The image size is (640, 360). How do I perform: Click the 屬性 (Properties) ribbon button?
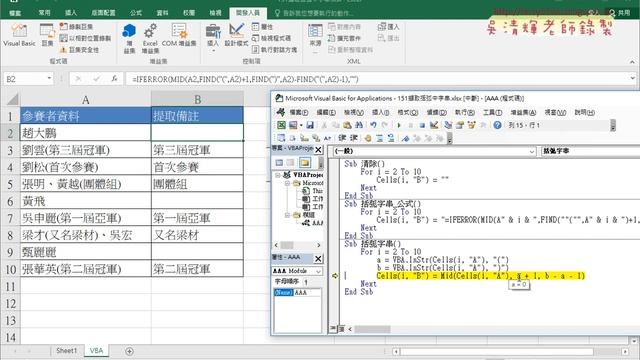[x=262, y=27]
